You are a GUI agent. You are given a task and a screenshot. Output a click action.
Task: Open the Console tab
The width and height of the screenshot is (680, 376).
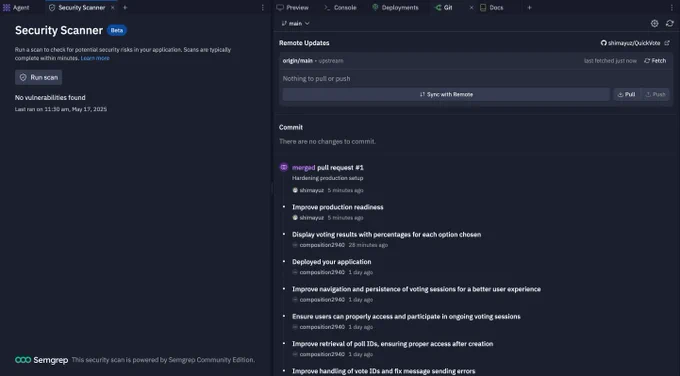340,7
